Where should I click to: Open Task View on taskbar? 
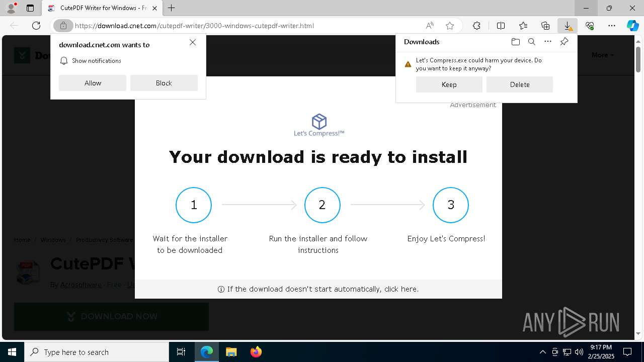click(x=181, y=352)
